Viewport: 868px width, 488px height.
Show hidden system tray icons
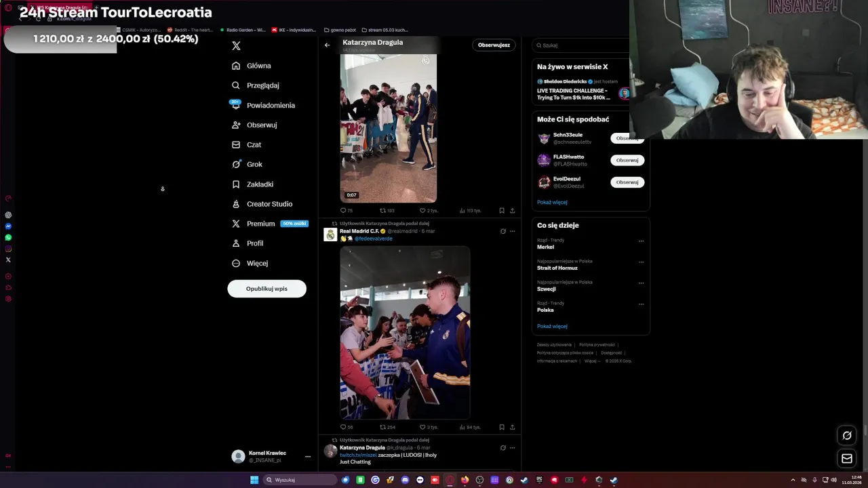pyautogui.click(x=793, y=480)
